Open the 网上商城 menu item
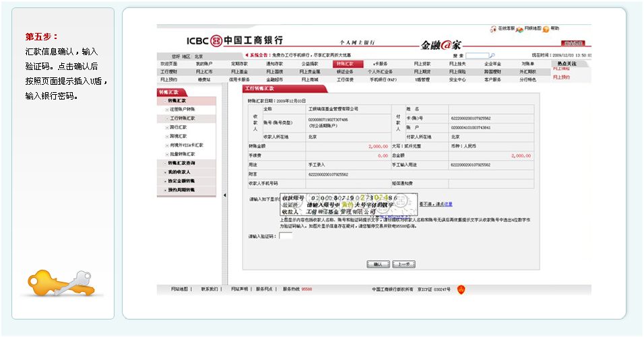The height and width of the screenshot is (337, 644). click(x=310, y=79)
